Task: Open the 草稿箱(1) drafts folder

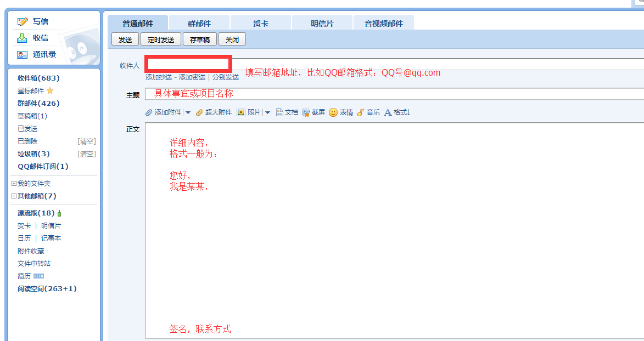Action: (32, 116)
